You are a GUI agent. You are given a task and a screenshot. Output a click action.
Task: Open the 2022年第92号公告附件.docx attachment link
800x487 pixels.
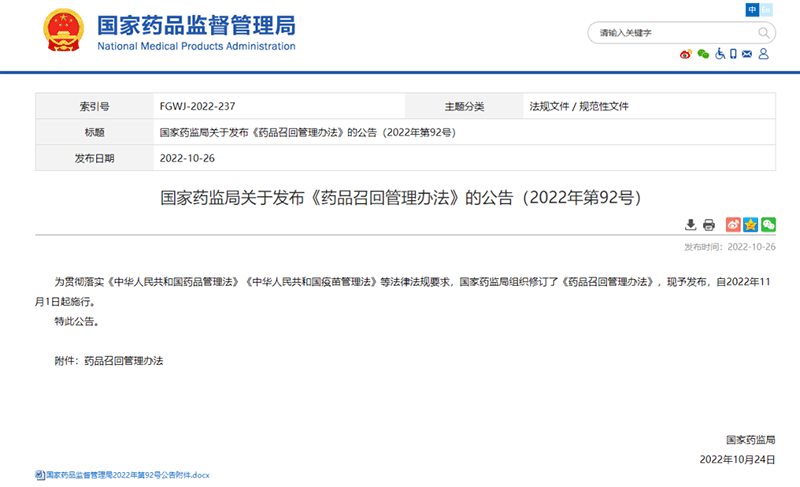click(x=128, y=474)
